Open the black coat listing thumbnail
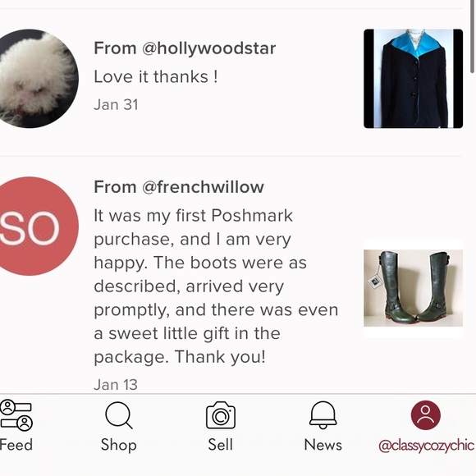This screenshot has height=476, width=476. [x=413, y=79]
